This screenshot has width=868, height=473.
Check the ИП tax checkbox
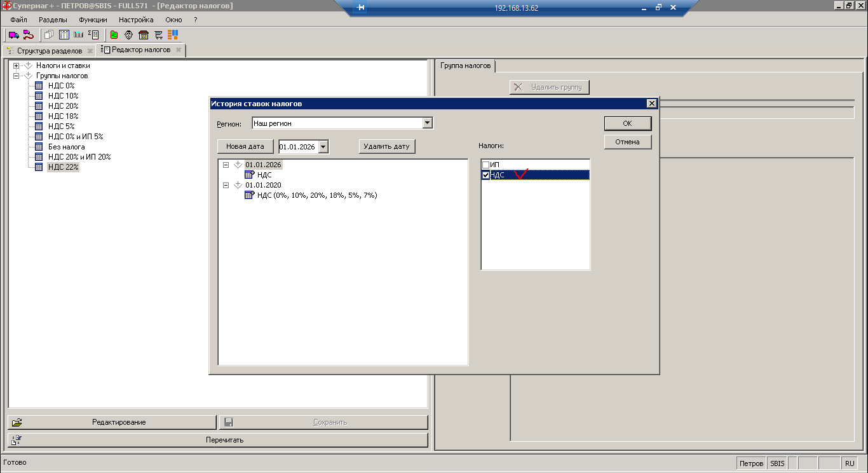pyautogui.click(x=485, y=165)
